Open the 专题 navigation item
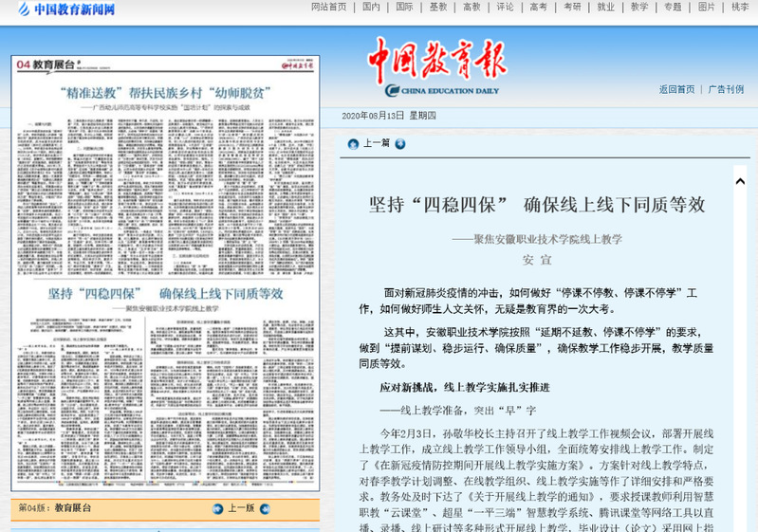 [x=673, y=7]
